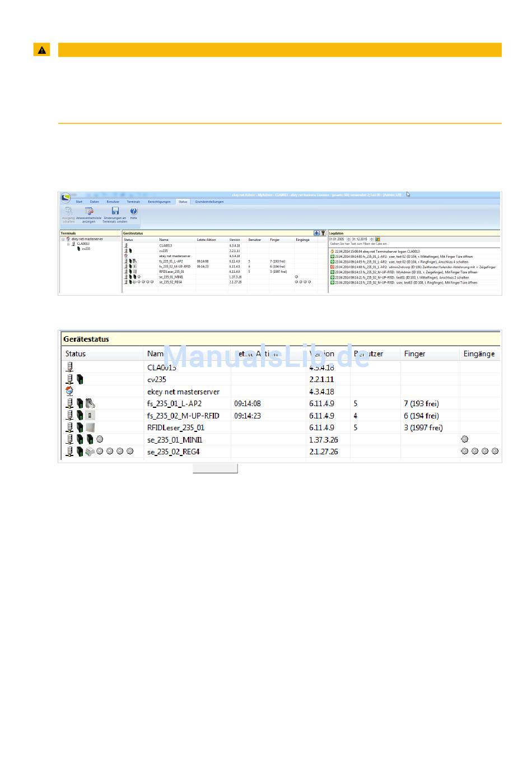The image size is (532, 772).
Task: Click the scanner icon in the enlarged fs_235_02_M-UP-RFID row
Action: point(90,415)
